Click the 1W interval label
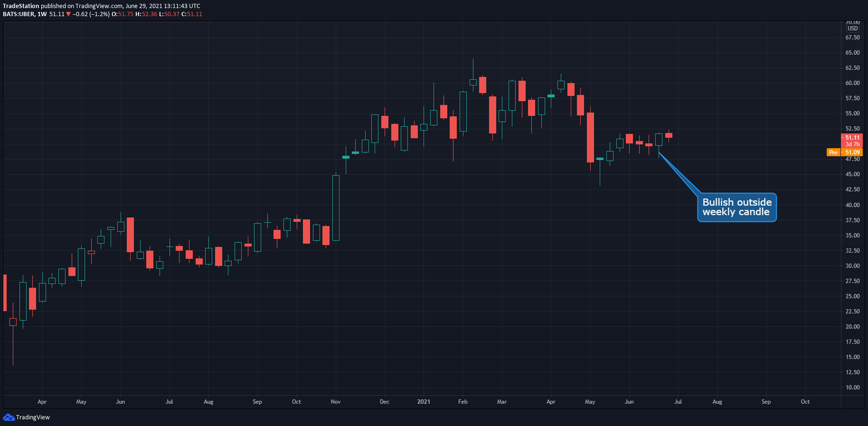The width and height of the screenshot is (868, 426). (x=42, y=14)
